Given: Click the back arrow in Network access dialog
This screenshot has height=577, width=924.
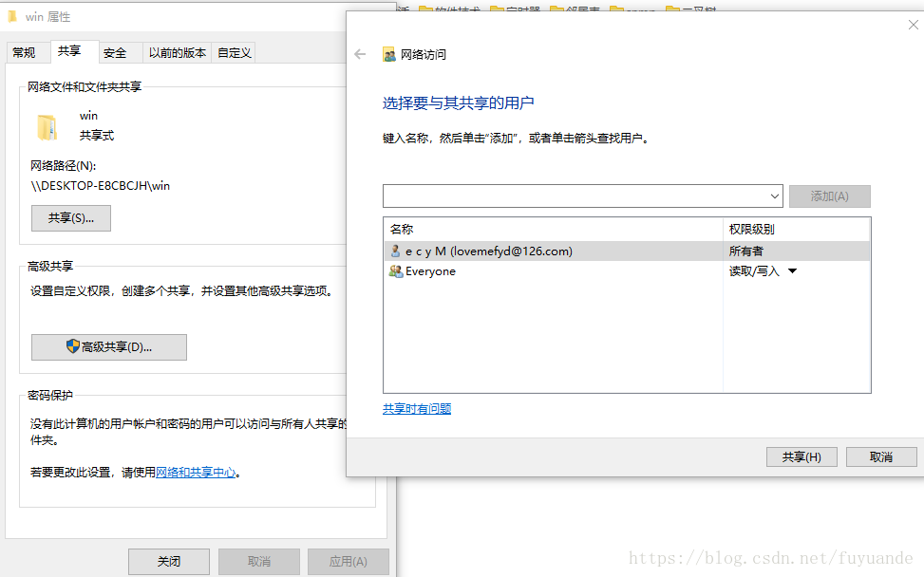Looking at the screenshot, I should (x=360, y=55).
